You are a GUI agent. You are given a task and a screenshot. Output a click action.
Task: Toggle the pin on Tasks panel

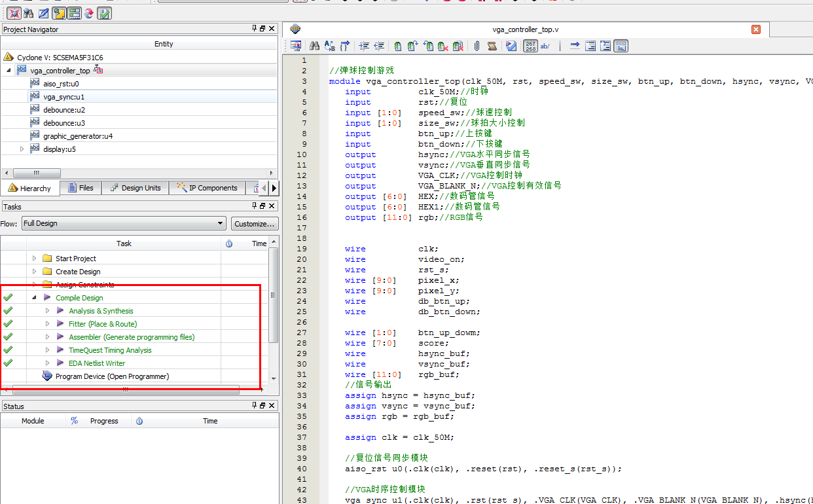coord(255,206)
